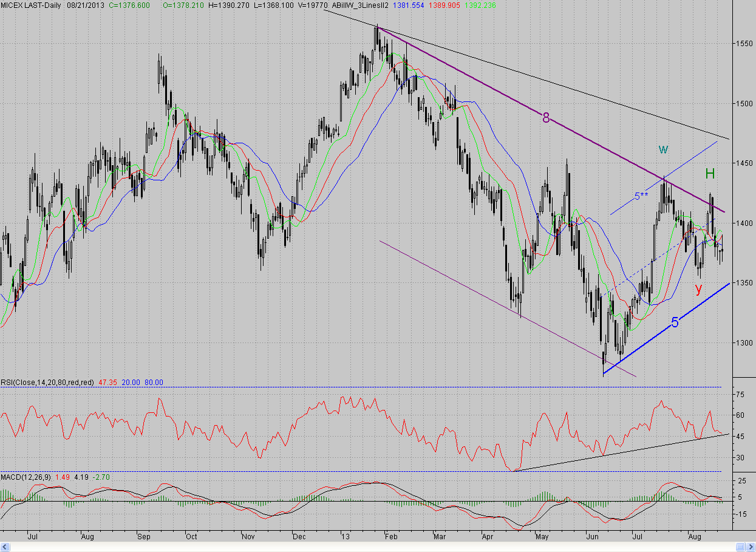Select the Apr label on time axis
The image size is (756, 552).
(488, 537)
